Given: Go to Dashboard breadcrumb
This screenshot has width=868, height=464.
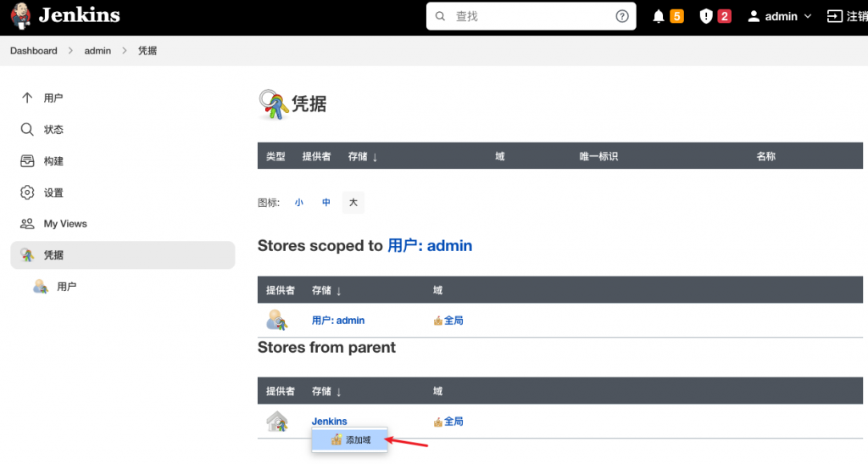Looking at the screenshot, I should 34,50.
